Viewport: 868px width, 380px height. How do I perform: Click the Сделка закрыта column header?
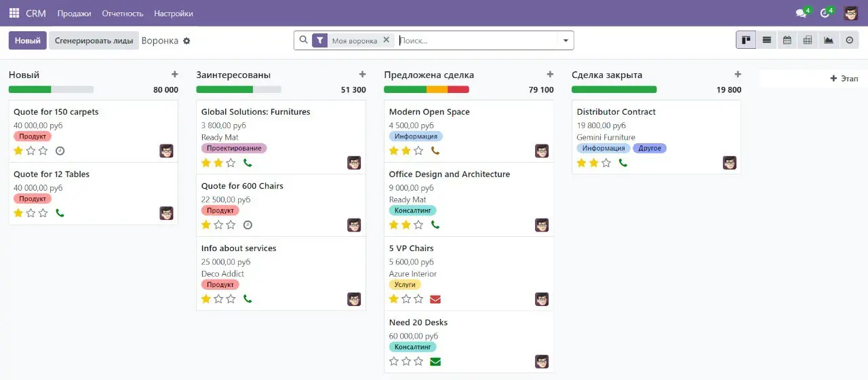coord(607,75)
